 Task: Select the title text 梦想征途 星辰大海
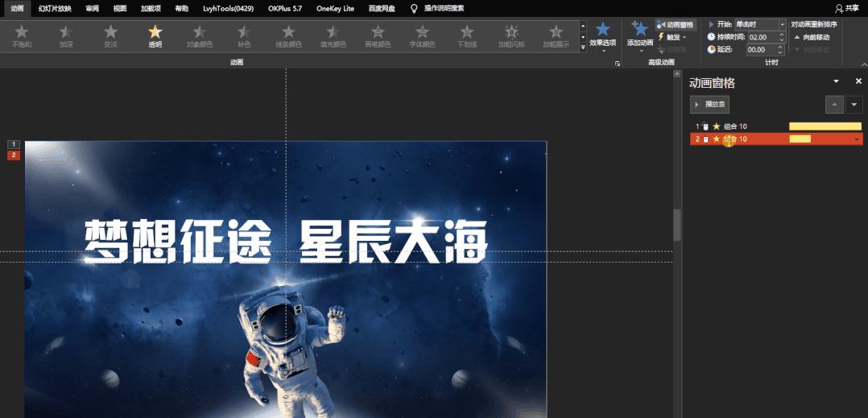[x=286, y=242]
